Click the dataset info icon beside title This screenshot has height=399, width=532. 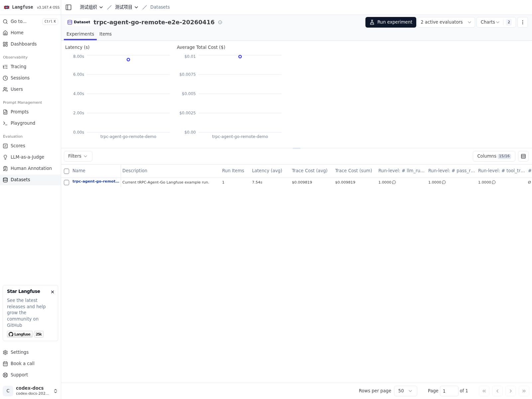[220, 22]
